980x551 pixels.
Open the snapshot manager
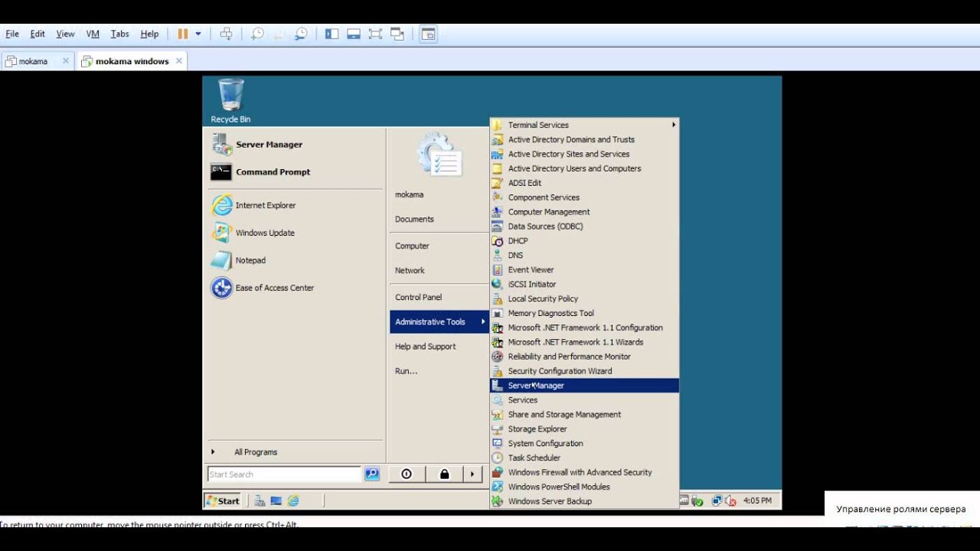pos(302,34)
